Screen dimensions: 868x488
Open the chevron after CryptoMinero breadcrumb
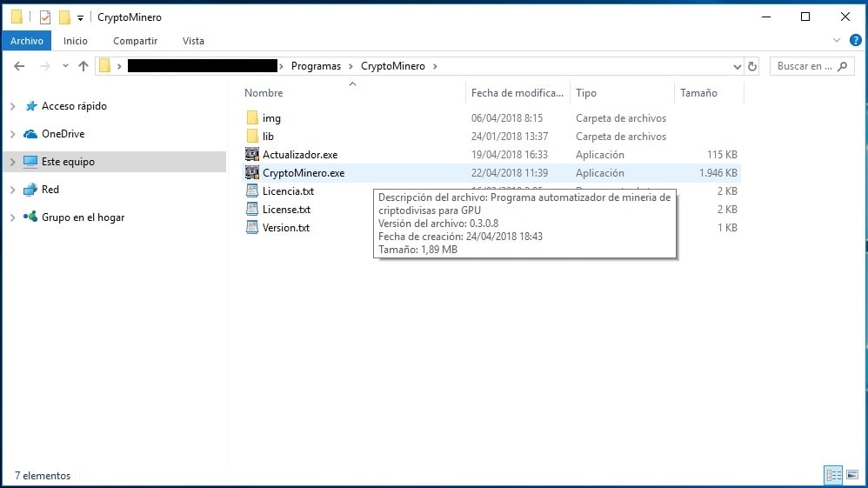click(435, 66)
